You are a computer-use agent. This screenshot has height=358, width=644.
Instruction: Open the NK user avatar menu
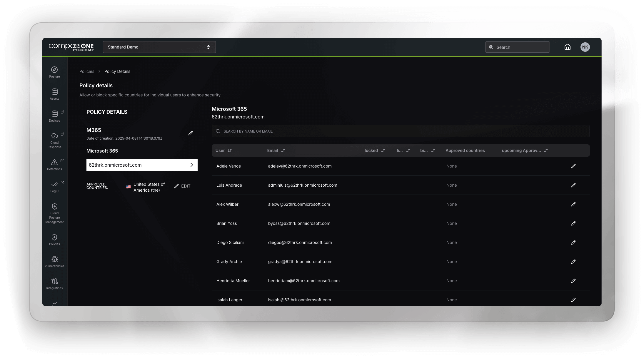click(x=585, y=47)
